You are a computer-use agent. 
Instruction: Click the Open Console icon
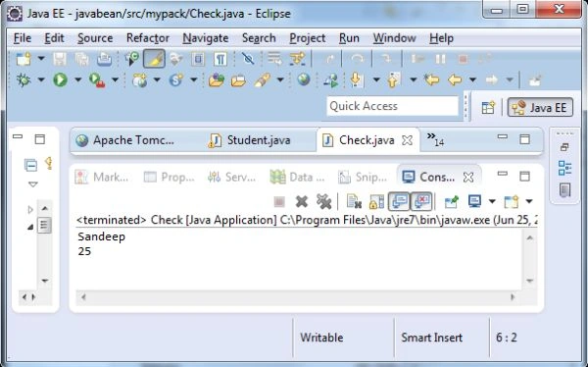pos(512,202)
